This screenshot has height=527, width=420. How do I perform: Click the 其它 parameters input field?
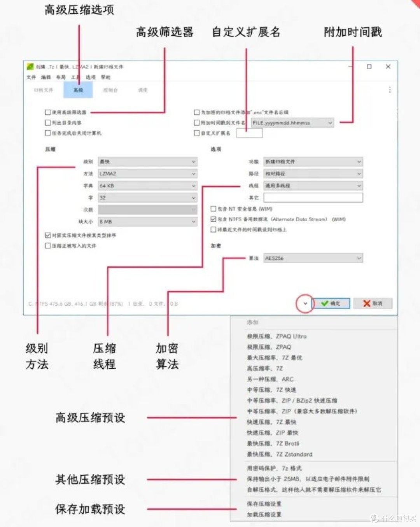(x=313, y=198)
